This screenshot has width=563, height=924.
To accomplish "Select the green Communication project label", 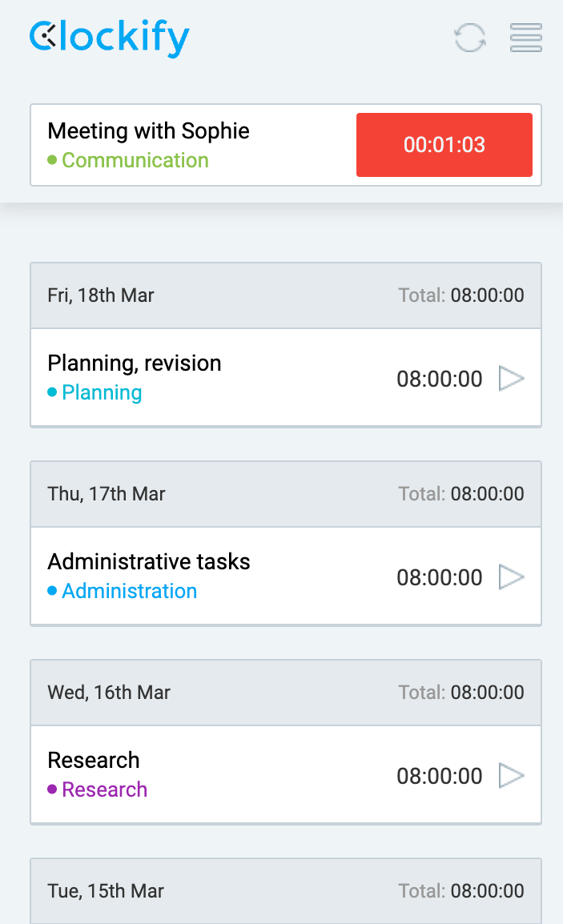I will [135, 160].
